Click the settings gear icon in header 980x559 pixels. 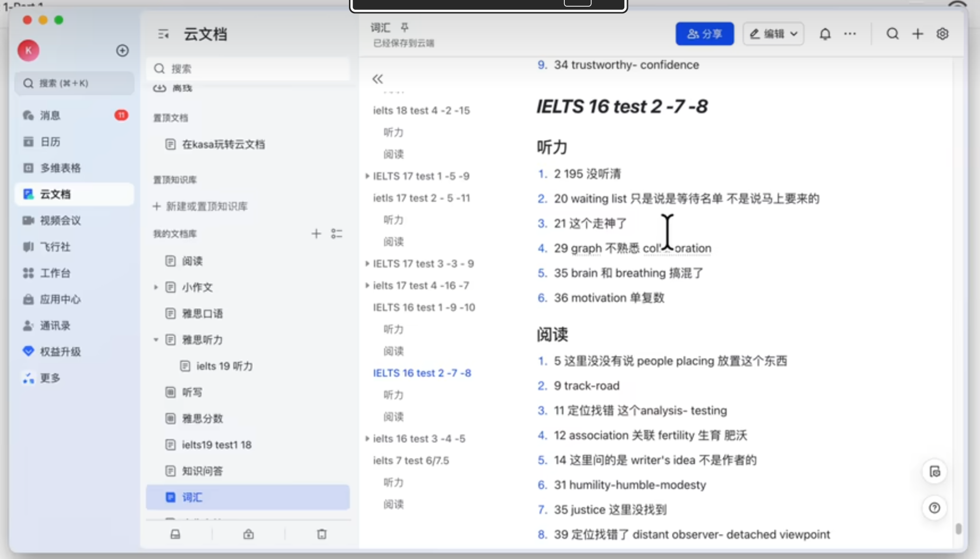click(942, 34)
